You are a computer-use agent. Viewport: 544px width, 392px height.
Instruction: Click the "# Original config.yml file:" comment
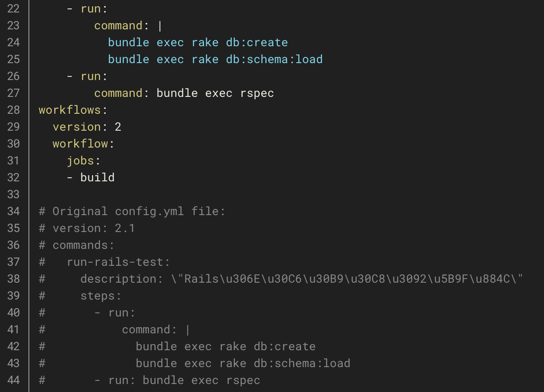click(x=131, y=211)
